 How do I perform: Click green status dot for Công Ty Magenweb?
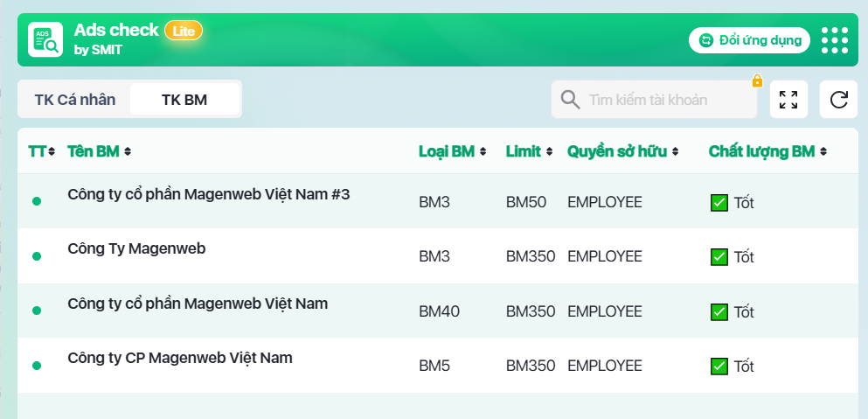[37, 256]
